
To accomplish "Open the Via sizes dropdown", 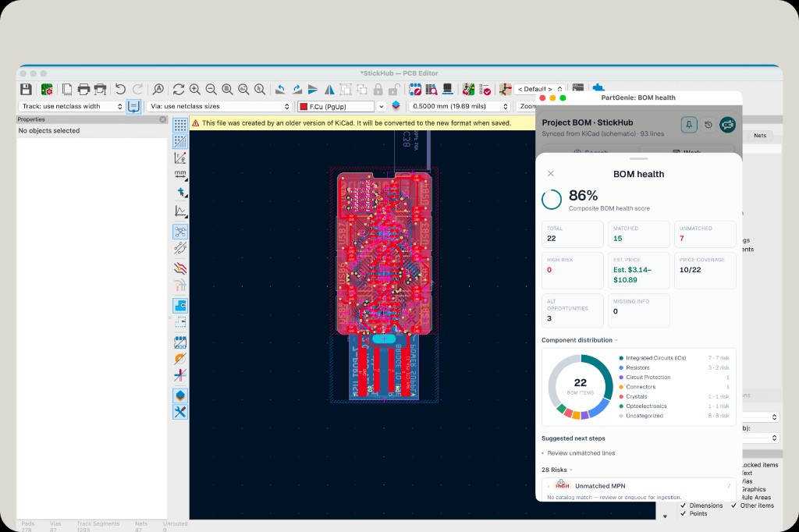I will 219,106.
